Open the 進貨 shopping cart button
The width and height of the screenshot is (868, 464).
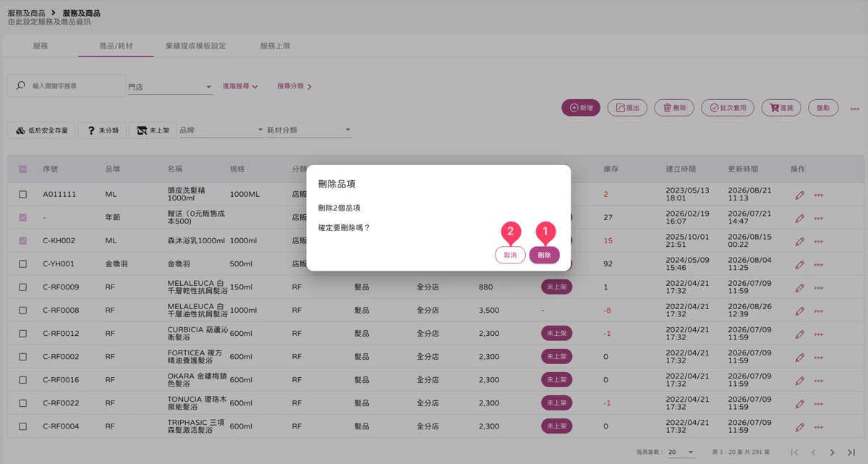click(x=782, y=108)
